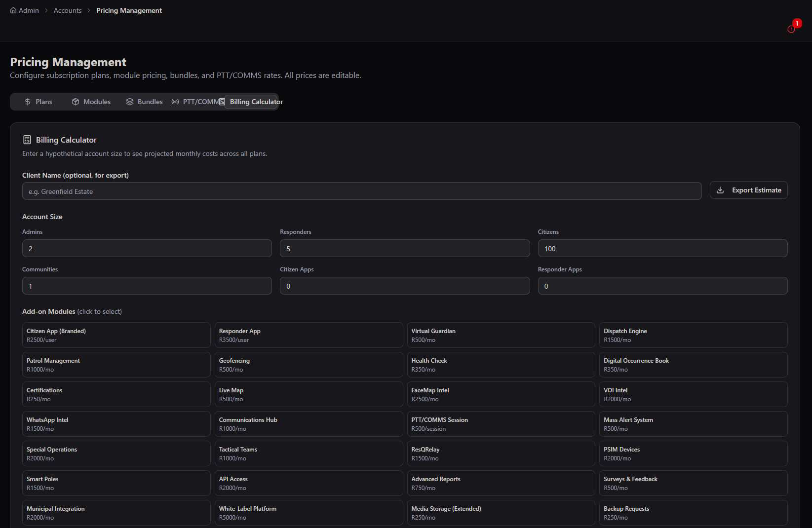This screenshot has height=528, width=812.
Task: Click the stacked layers Bundles icon
Action: [130, 102]
